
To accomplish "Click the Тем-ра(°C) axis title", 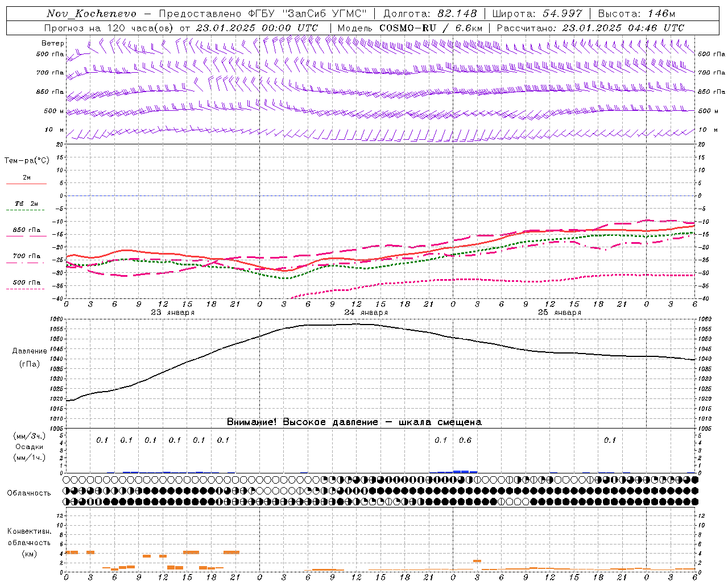I will 27,160.
